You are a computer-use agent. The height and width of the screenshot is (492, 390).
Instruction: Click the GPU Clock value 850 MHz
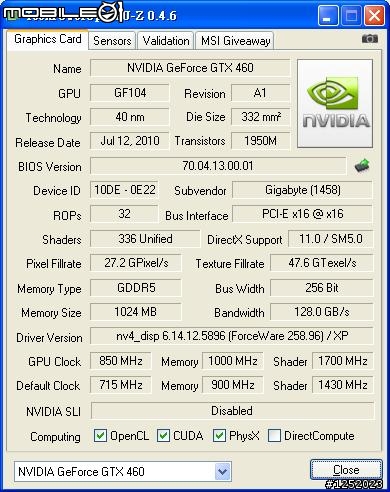click(x=120, y=361)
